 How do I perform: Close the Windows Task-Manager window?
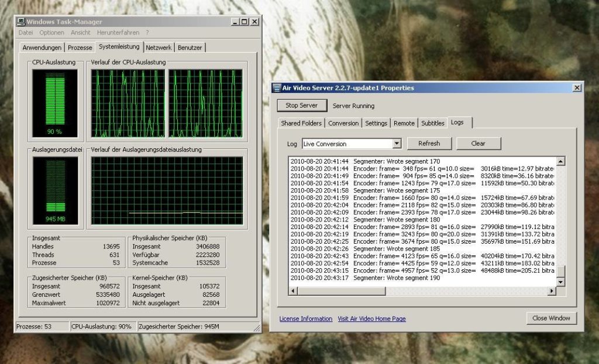[255, 22]
